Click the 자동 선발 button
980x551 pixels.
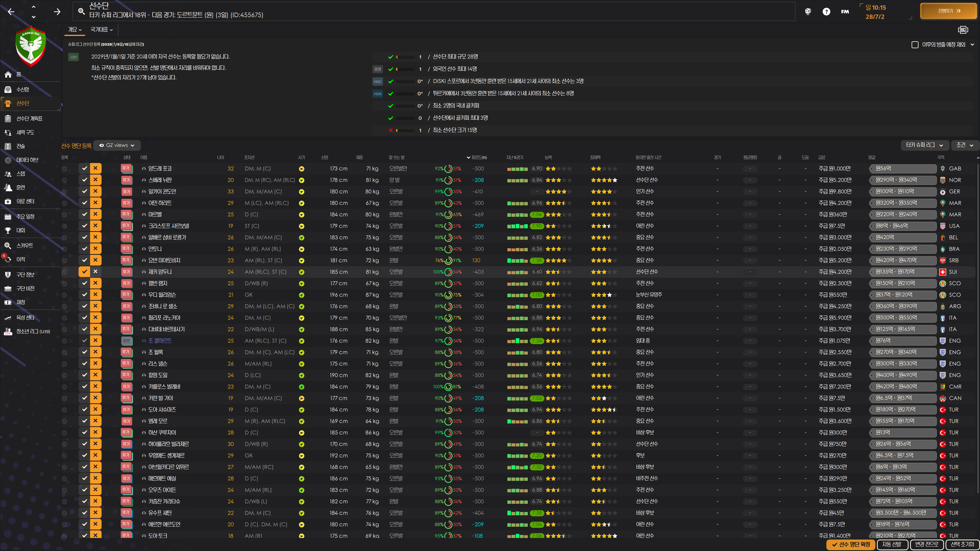click(x=892, y=545)
